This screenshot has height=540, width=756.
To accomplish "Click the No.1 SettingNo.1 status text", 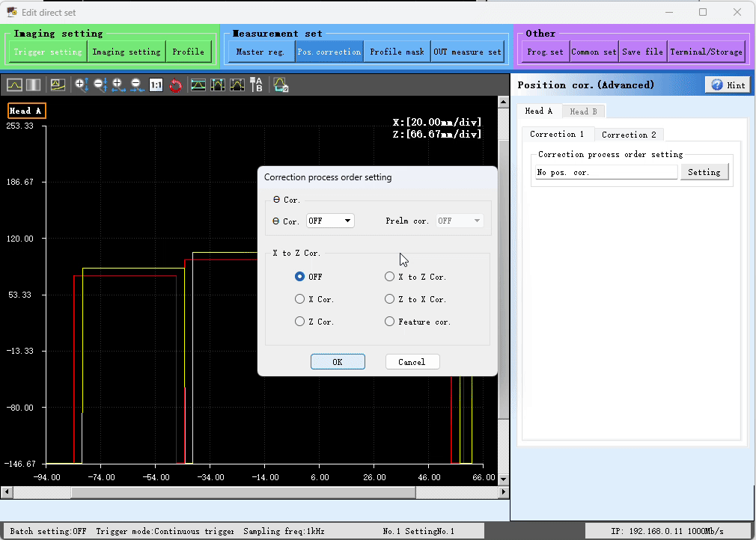I will [x=418, y=531].
